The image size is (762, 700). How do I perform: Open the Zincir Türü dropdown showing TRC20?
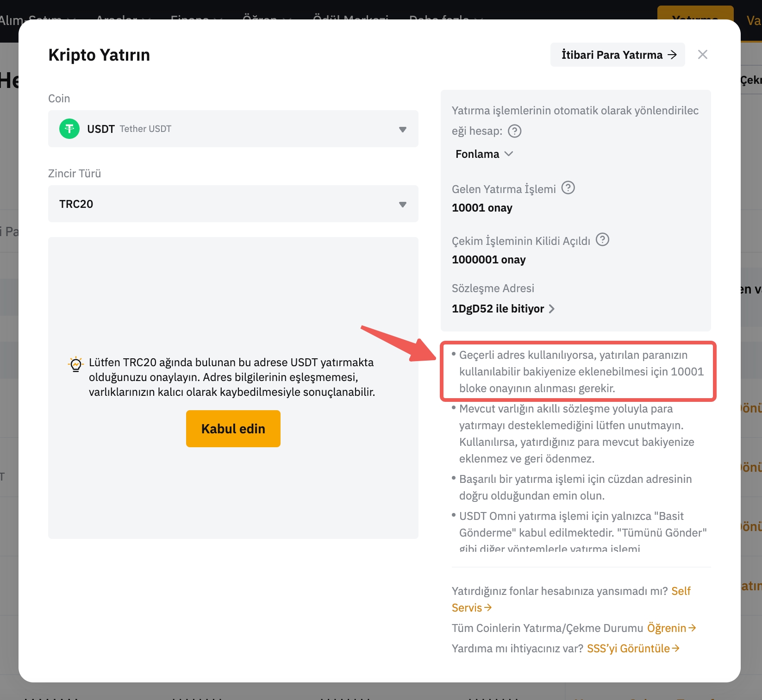[x=233, y=204]
